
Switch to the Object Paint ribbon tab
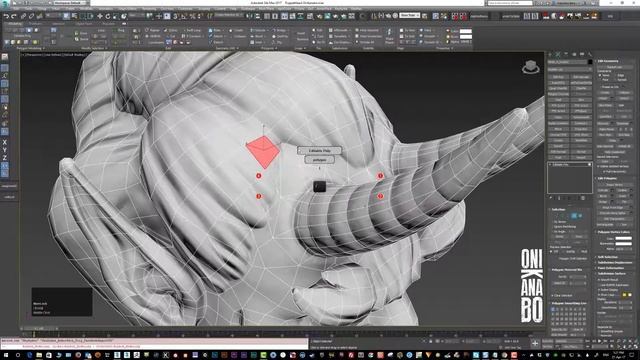pyautogui.click(x=84, y=24)
